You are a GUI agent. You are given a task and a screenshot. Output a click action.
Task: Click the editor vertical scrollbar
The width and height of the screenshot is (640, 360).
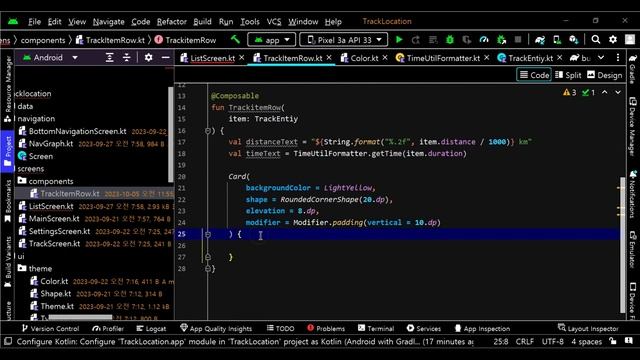(622, 245)
